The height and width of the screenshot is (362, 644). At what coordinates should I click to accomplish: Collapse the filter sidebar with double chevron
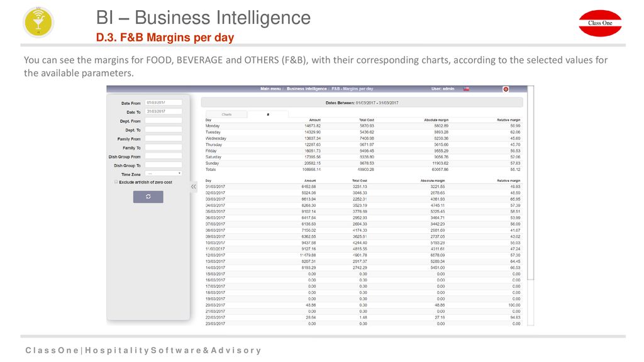point(194,186)
